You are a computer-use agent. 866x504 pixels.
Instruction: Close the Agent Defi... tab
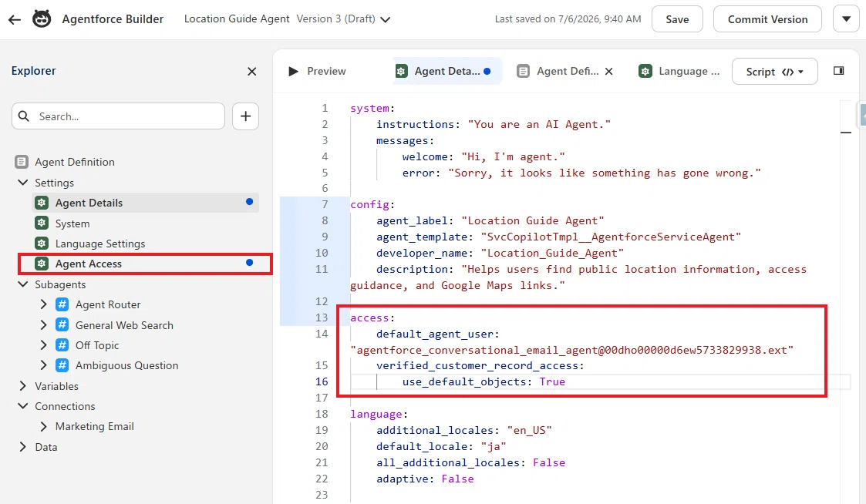608,71
